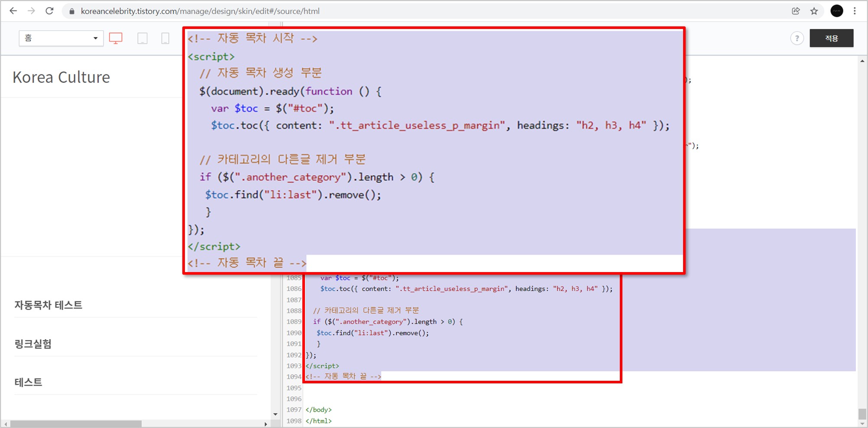Click the code editor scroll down arrow

[x=862, y=423]
